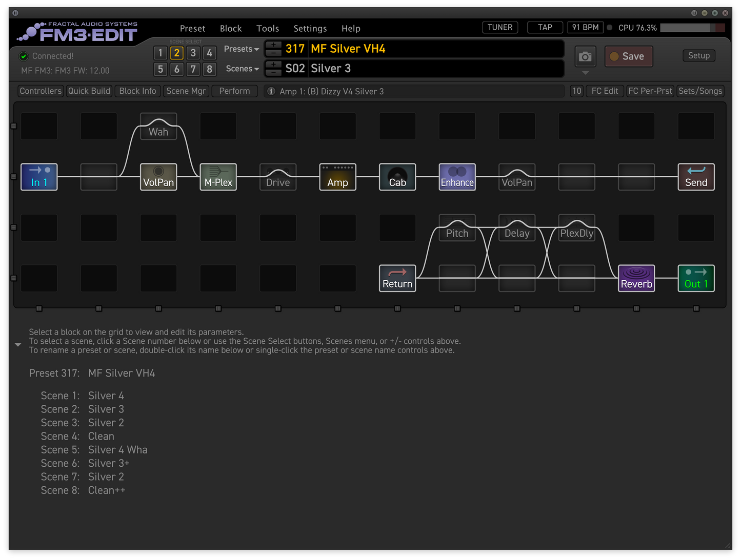Screen dimensions: 741x560
Task: Switch to scene 1 button
Action: (x=161, y=53)
